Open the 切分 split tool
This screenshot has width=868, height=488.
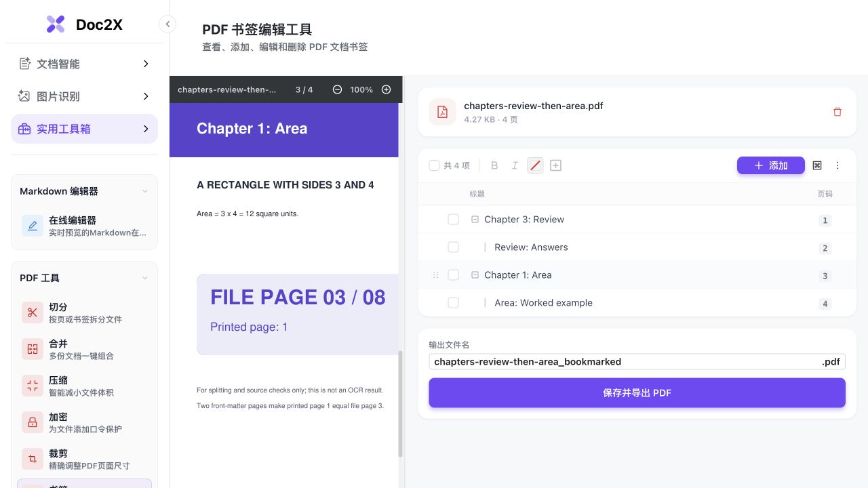84,312
